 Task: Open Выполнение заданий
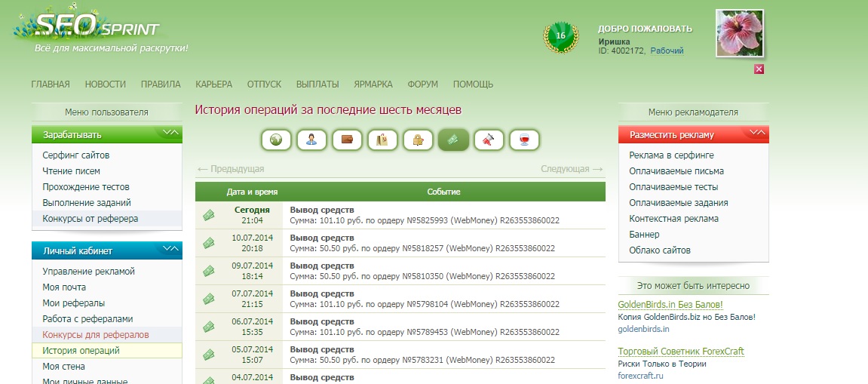point(87,203)
